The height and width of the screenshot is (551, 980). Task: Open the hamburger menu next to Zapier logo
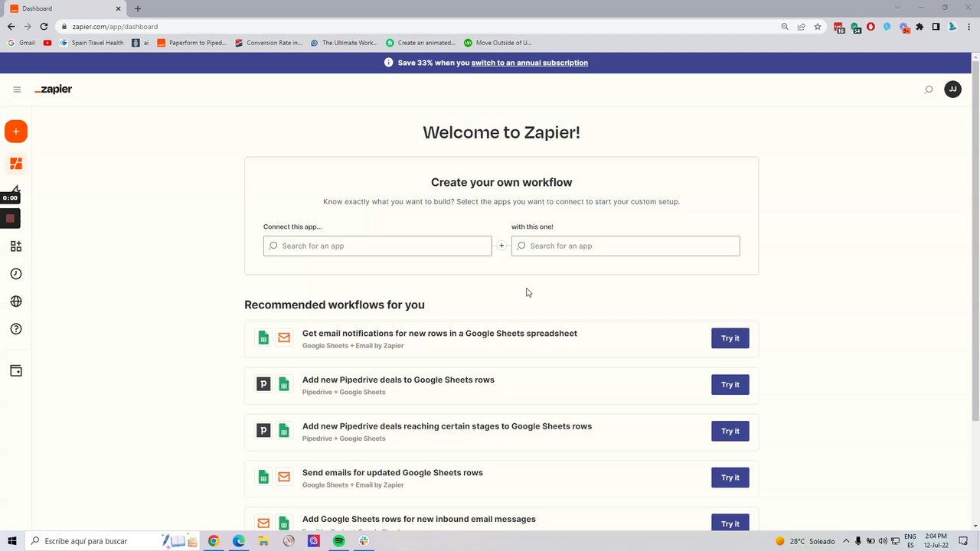17,90
